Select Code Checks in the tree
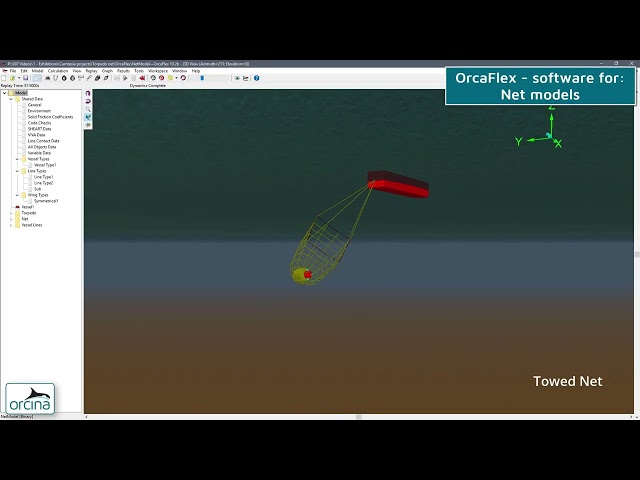 coord(39,123)
